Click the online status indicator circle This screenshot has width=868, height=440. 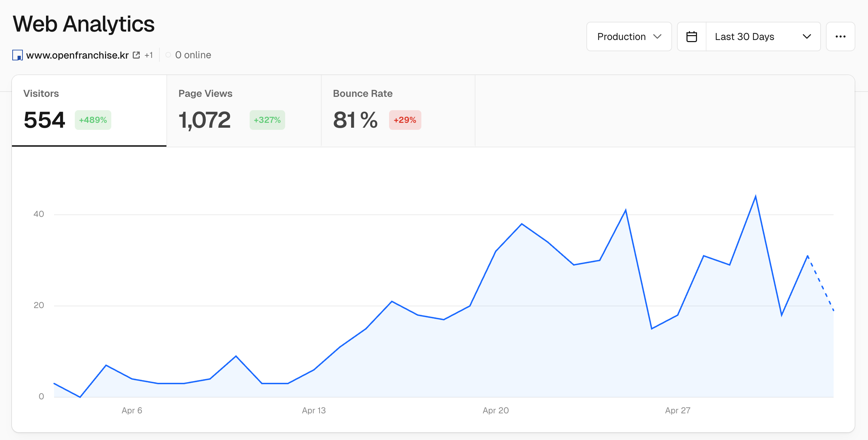pyautogui.click(x=168, y=55)
